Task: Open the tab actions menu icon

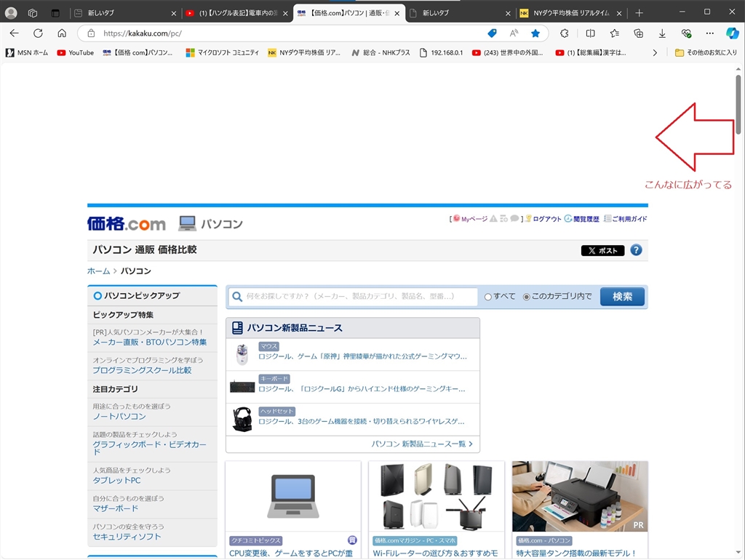Action: tap(55, 13)
